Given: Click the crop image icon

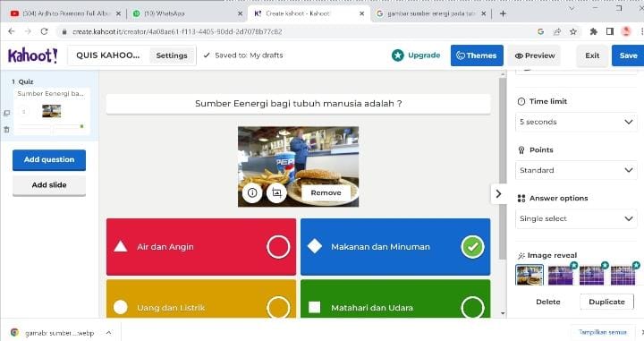Looking at the screenshot, I should click(x=276, y=192).
